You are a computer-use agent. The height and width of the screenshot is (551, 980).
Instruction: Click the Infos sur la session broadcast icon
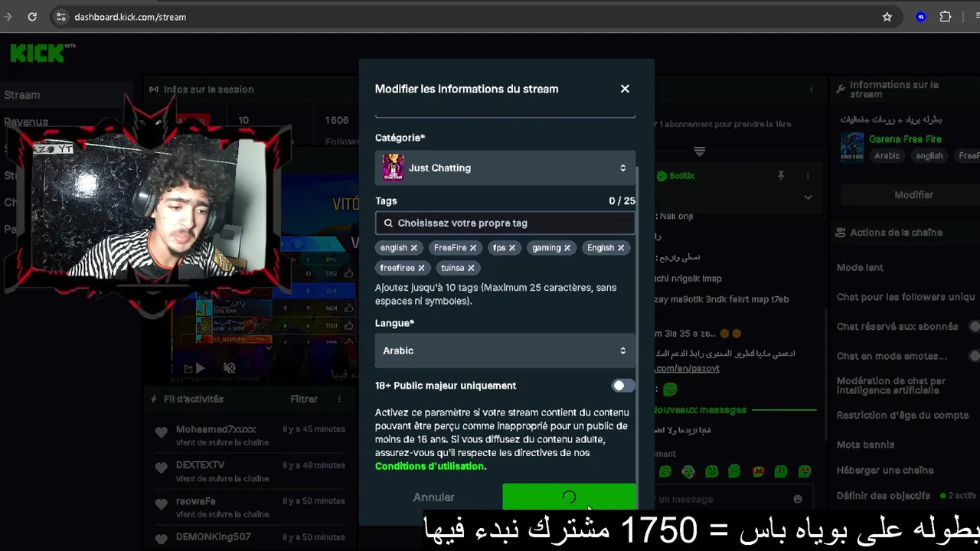pyautogui.click(x=154, y=90)
